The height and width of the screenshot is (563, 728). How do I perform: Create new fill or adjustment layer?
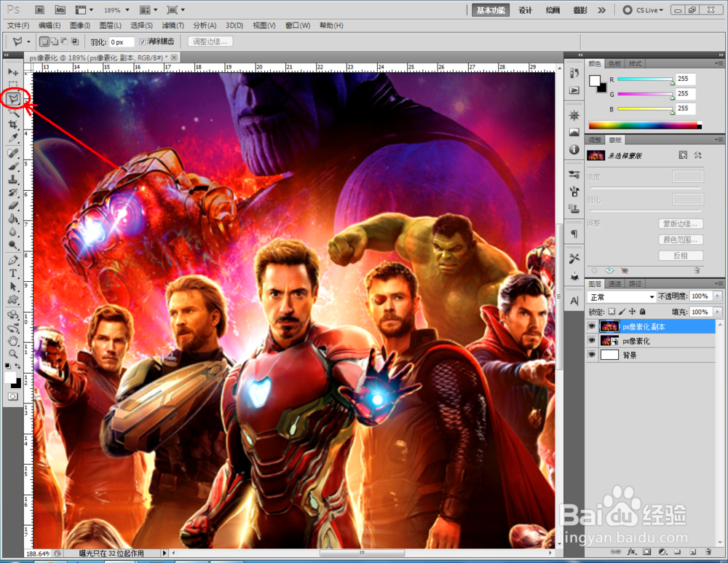coord(662,552)
